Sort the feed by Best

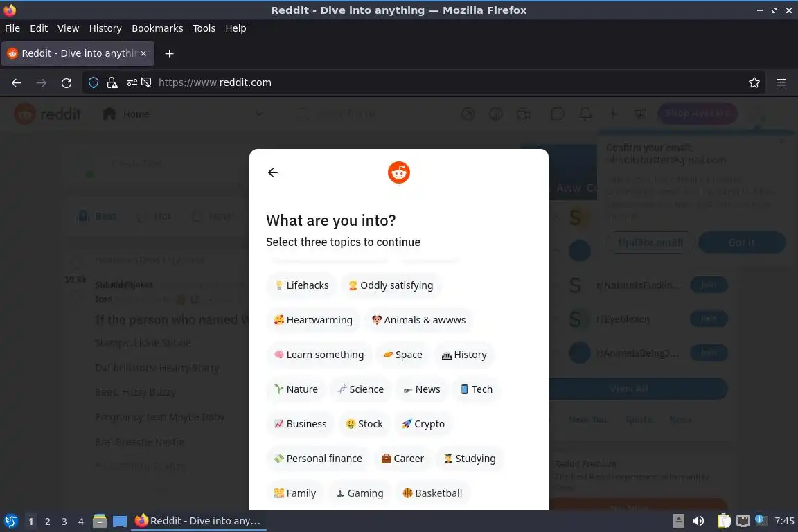(x=97, y=216)
